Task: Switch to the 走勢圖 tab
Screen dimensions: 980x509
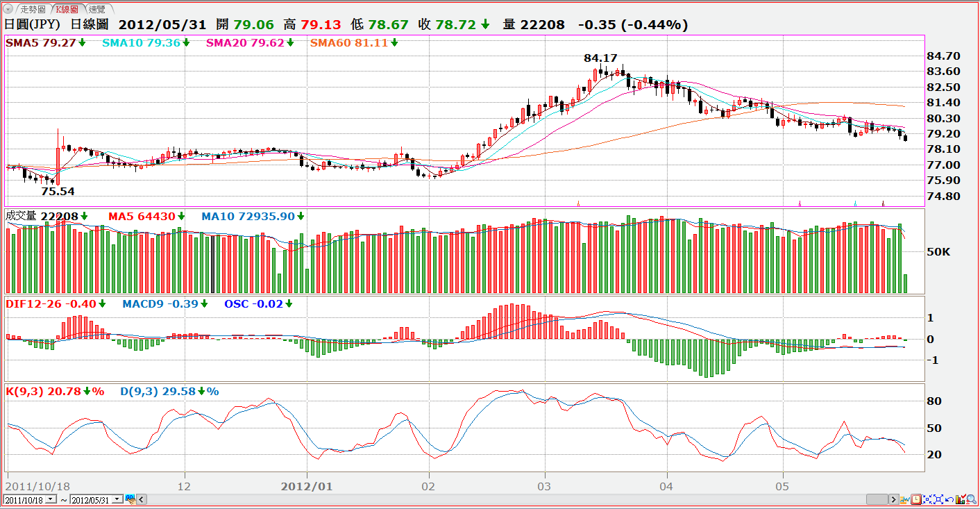Action: (x=32, y=10)
